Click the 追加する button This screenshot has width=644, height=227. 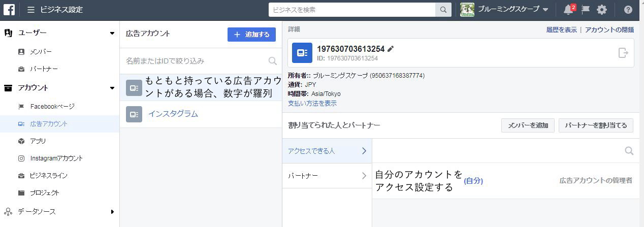point(251,35)
